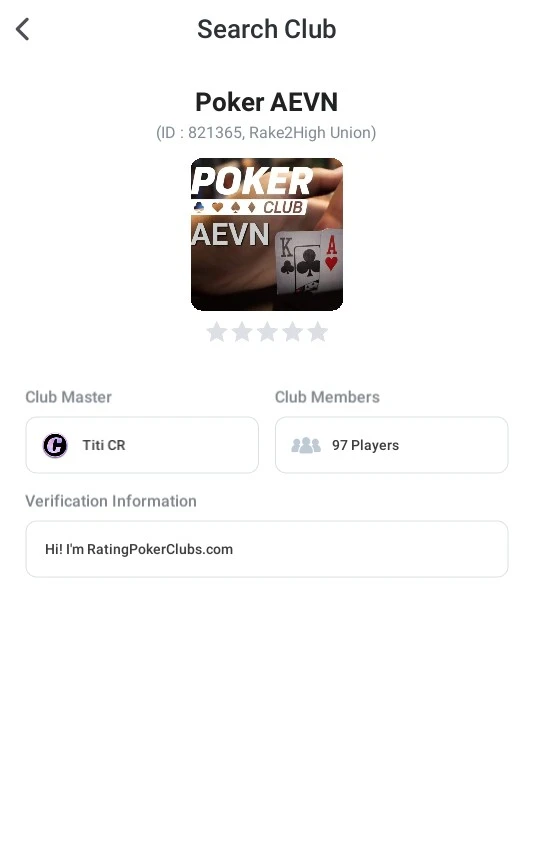The width and height of the screenshot is (533, 867).
Task: Click the Poker AEVN club name heading
Action: [266, 102]
